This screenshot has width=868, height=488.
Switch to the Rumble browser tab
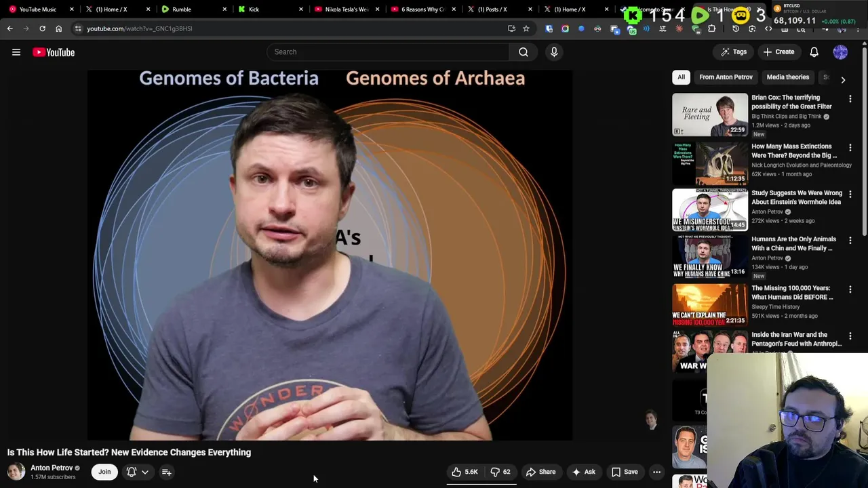coord(182,9)
